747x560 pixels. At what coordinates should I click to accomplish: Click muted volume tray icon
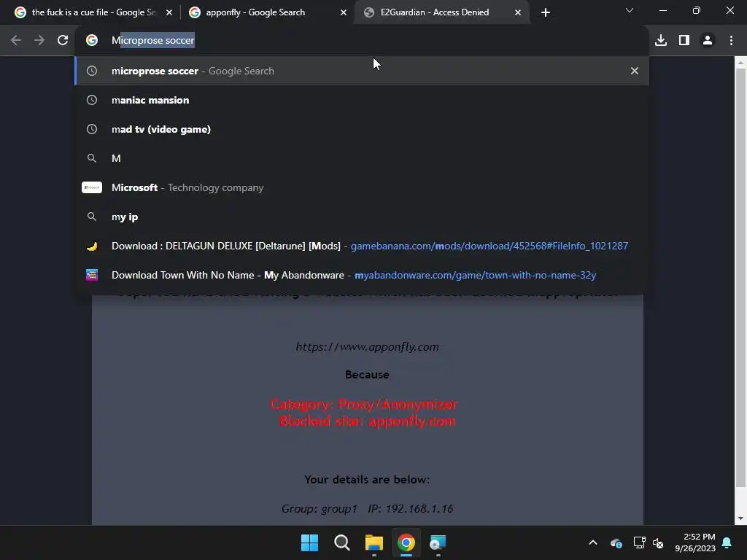point(658,542)
